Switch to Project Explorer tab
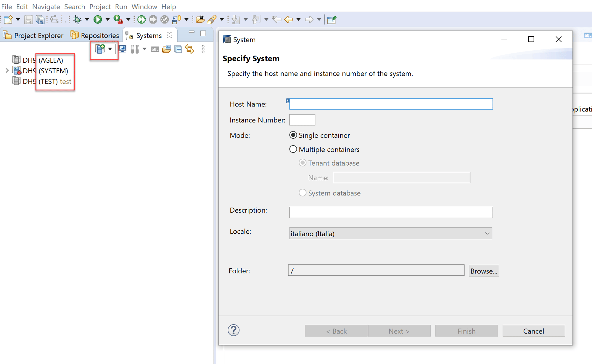The height and width of the screenshot is (364, 592). click(33, 35)
